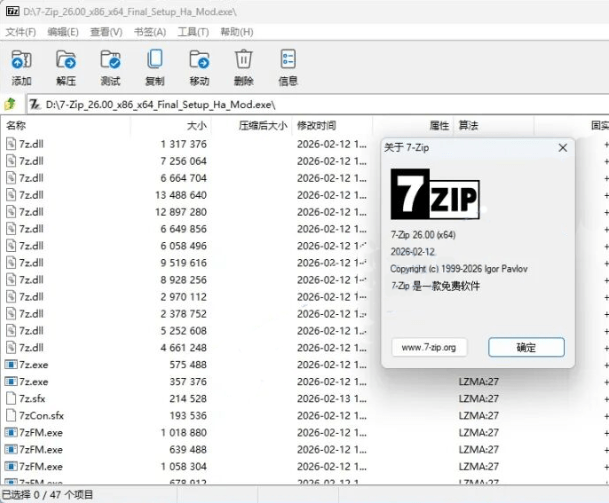Click the 删除 (Delete) trash icon
The image size is (609, 503).
click(x=244, y=59)
